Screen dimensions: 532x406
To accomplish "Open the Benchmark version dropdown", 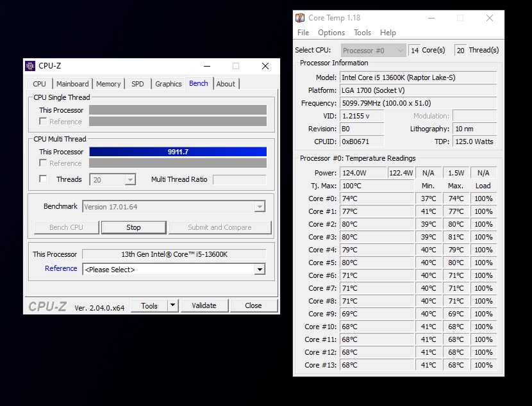I will tap(260, 206).
